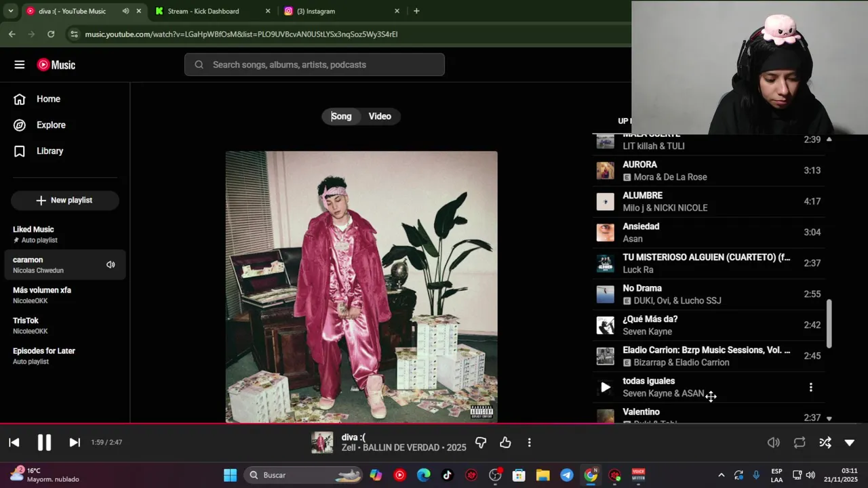View site information icon in address bar

point(73,34)
